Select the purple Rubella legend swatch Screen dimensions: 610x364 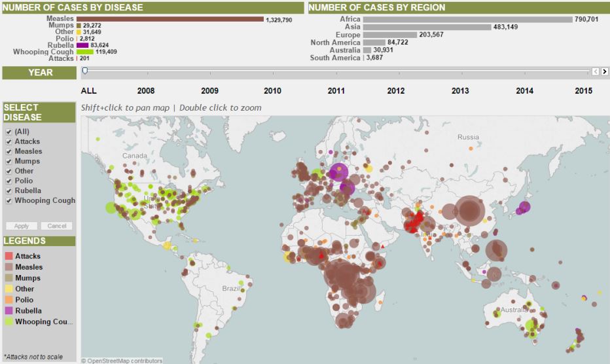coord(8,311)
